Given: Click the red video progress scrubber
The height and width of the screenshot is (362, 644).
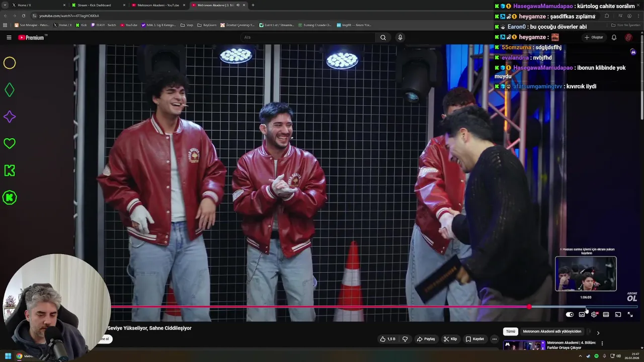Looking at the screenshot, I should click(x=529, y=307).
